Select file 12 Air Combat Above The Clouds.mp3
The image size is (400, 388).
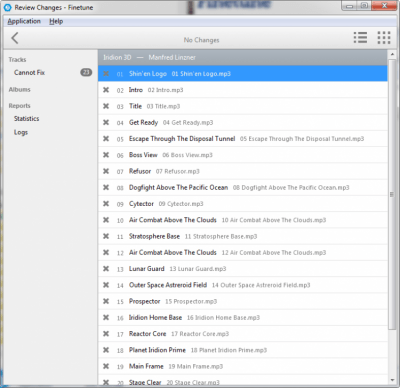274,253
